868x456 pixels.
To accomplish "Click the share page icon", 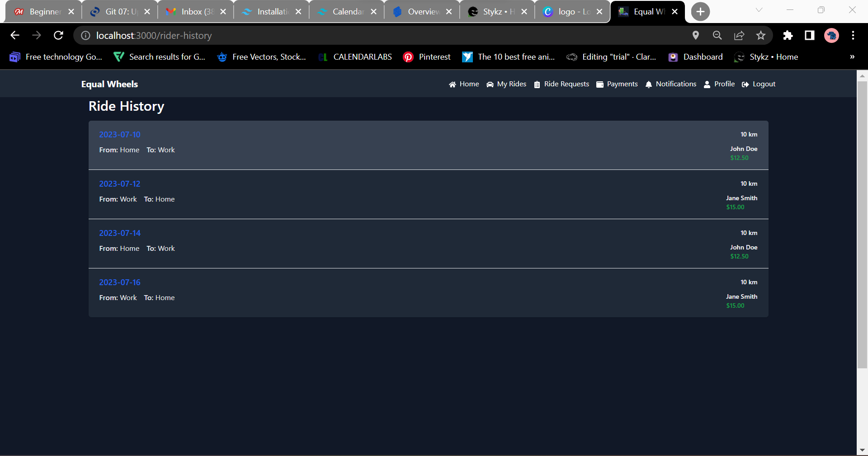I will pos(739,35).
